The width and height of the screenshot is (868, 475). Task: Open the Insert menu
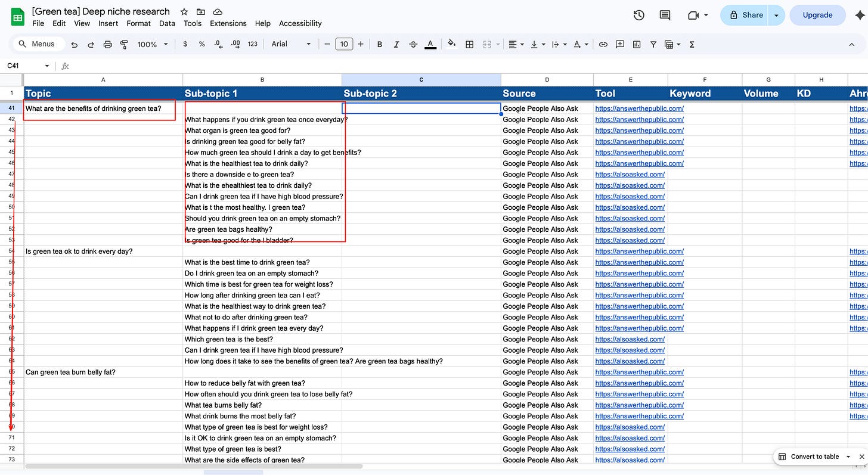108,23
